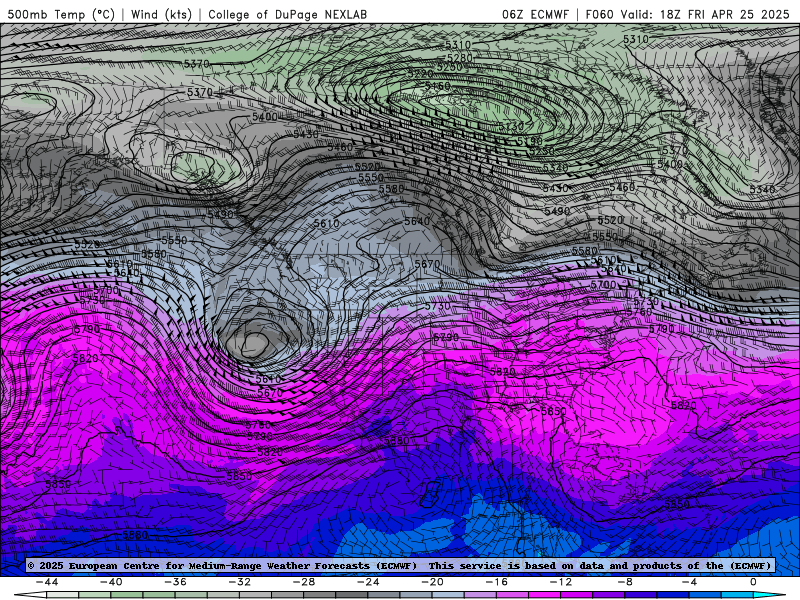Screen dimensions: 800x600
Task: Click the 0 value on temperature scale
Action: coord(753,582)
